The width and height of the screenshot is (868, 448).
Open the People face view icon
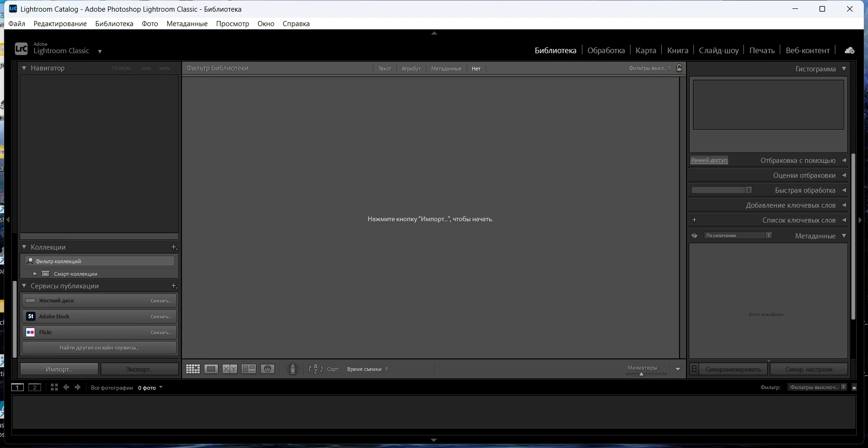267,369
